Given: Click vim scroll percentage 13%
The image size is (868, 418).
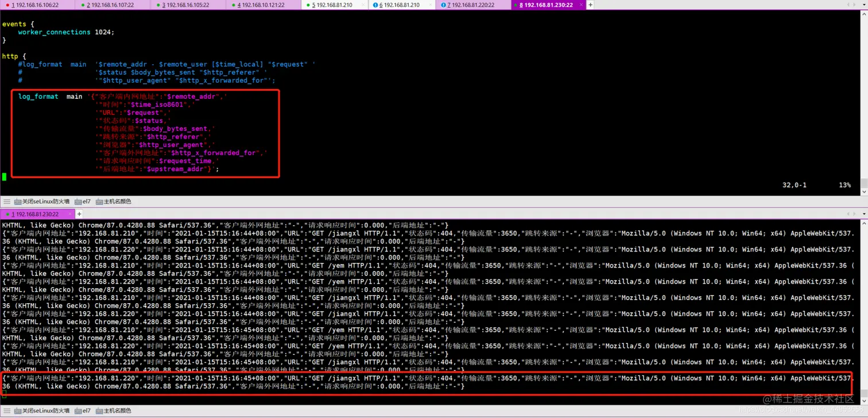Looking at the screenshot, I should point(844,185).
